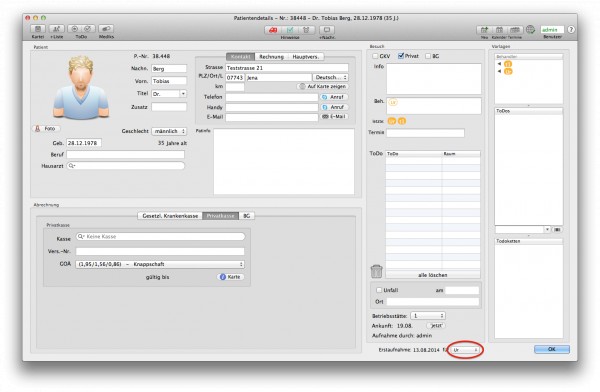Tick the Unfall checkbox
This screenshot has height=392, width=600.
point(379,290)
